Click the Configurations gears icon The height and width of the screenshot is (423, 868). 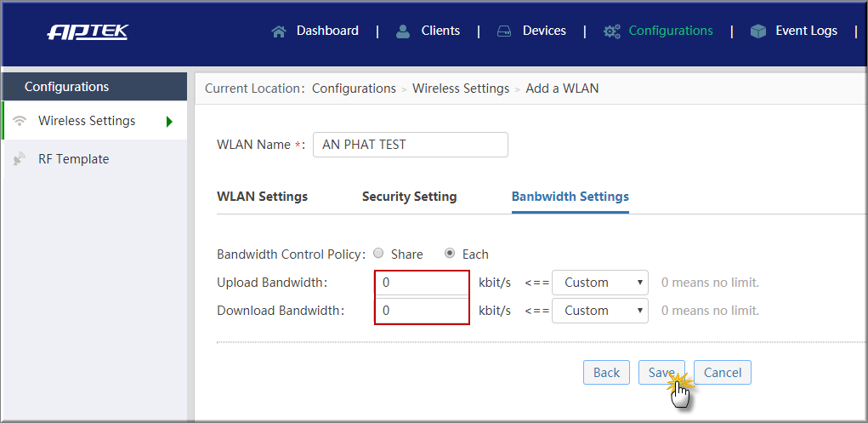pos(612,31)
